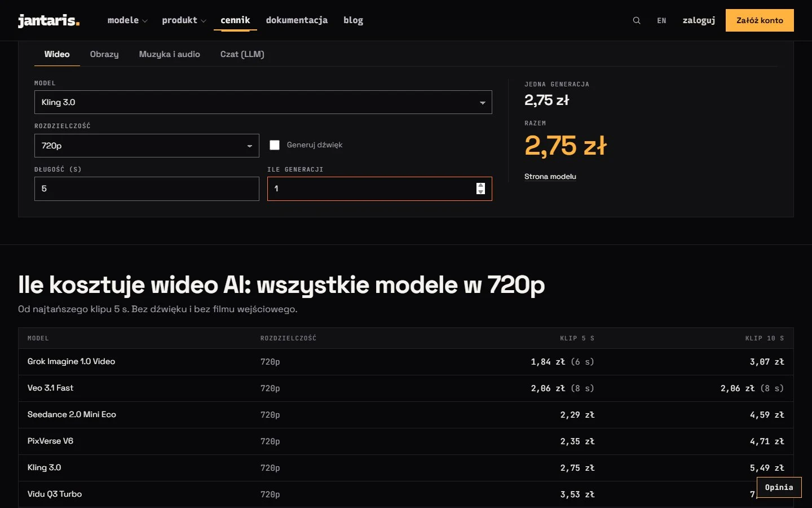Switch to the Obrazy tab

pyautogui.click(x=104, y=54)
